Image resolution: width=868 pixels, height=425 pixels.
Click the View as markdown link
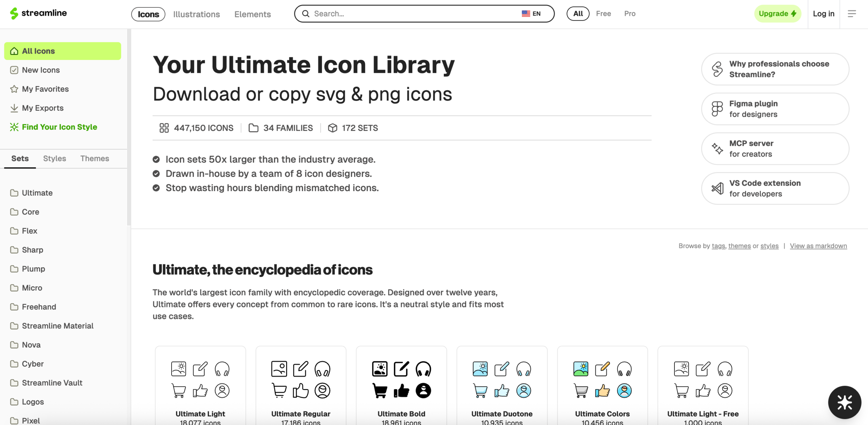pyautogui.click(x=818, y=246)
